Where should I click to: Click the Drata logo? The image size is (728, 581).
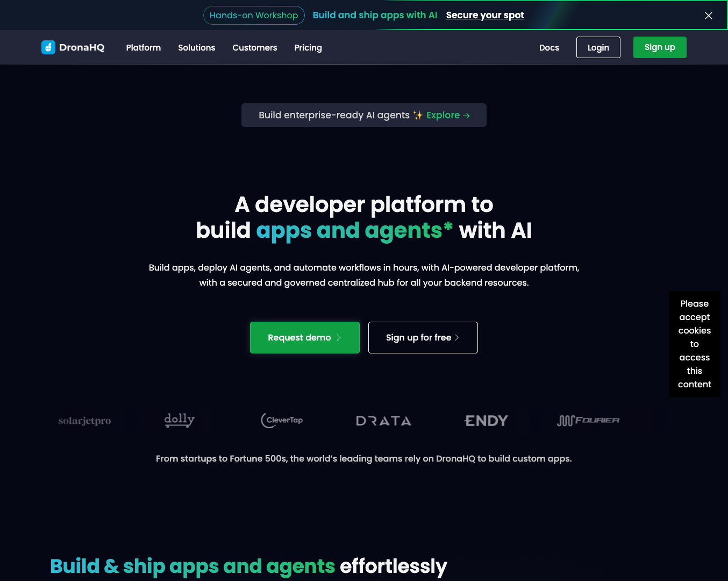click(x=383, y=421)
